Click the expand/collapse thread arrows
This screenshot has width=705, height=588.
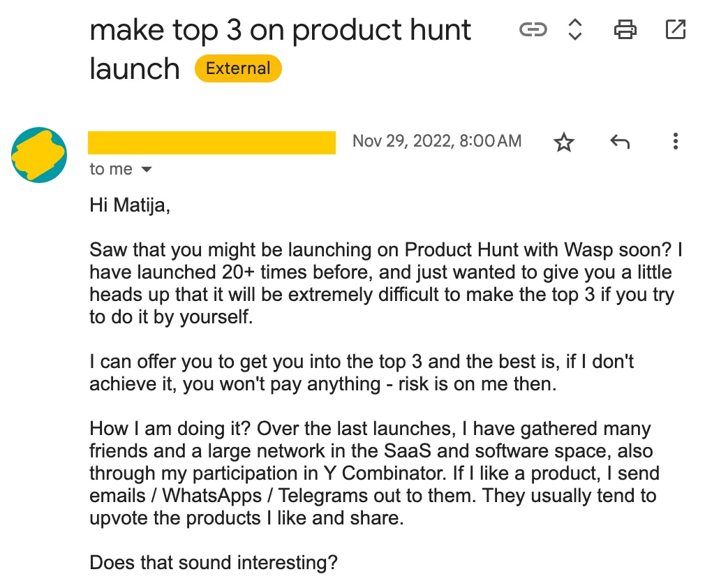coord(574,29)
